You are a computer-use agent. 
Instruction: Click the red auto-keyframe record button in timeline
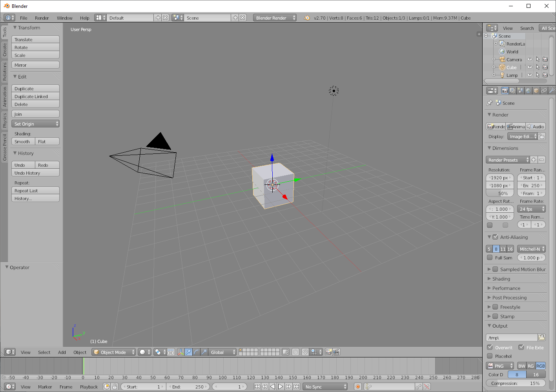point(357,387)
